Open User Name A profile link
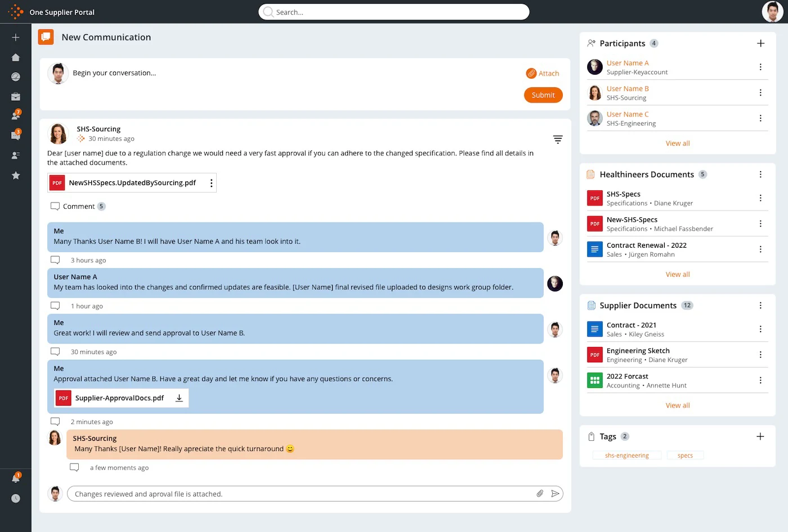Viewport: 788px width, 532px height. point(628,63)
